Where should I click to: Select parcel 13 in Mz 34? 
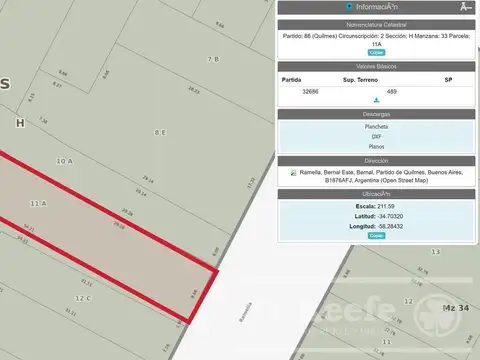tap(436, 252)
